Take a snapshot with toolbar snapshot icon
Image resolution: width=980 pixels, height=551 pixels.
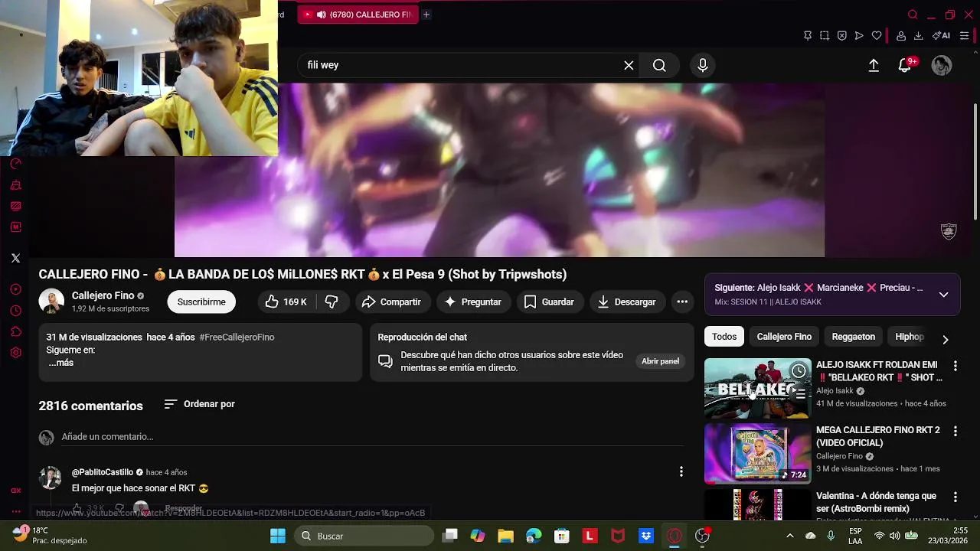[x=825, y=35]
